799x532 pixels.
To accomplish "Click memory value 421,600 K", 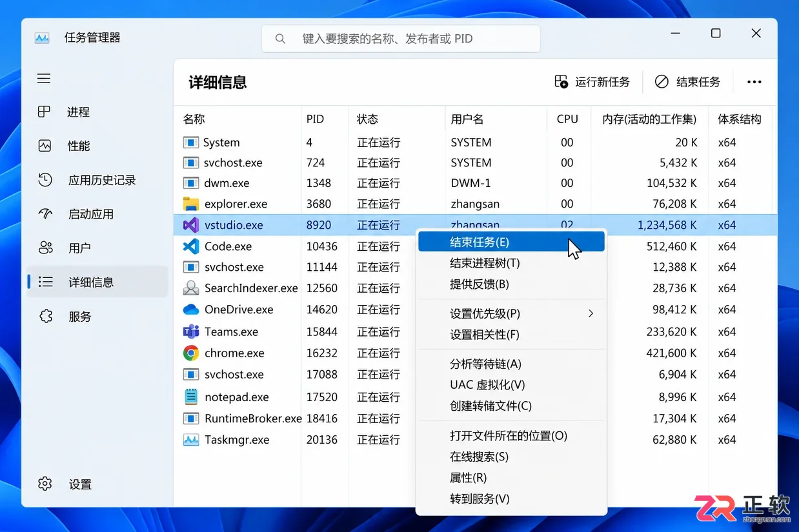I will [672, 353].
